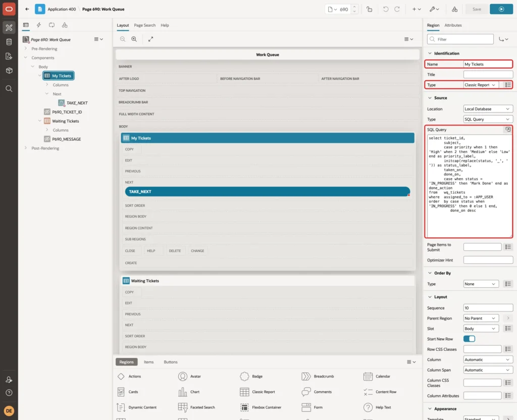The image size is (517, 420).
Task: Switch to Page Shared Components tab icon
Action: 65,25
